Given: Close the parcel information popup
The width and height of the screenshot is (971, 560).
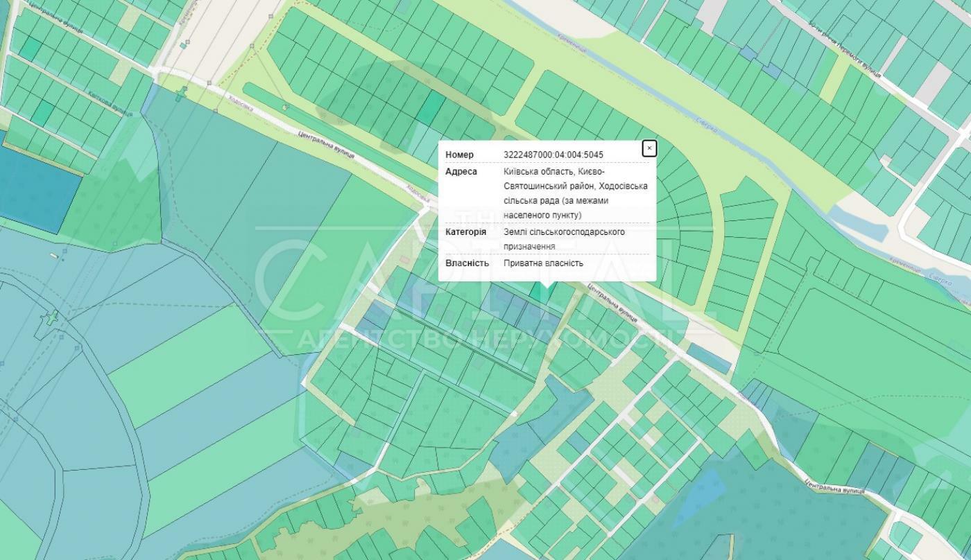Looking at the screenshot, I should [648, 148].
